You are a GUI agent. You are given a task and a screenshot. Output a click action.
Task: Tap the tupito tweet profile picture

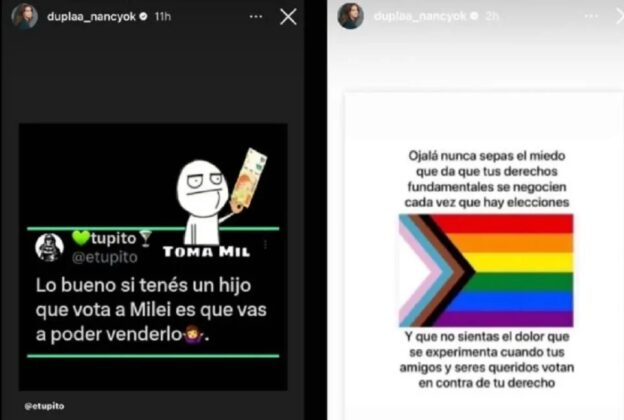click(49, 247)
